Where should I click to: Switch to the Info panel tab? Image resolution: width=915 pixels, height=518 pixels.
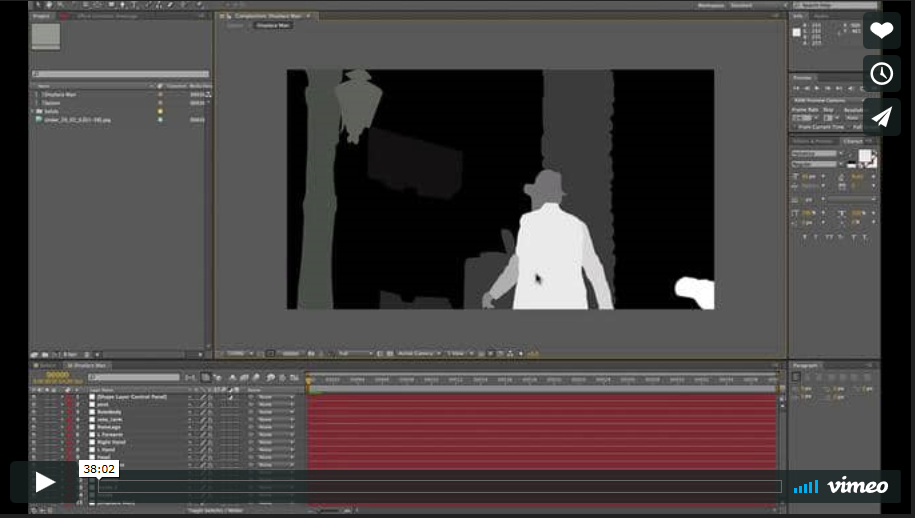click(x=798, y=16)
